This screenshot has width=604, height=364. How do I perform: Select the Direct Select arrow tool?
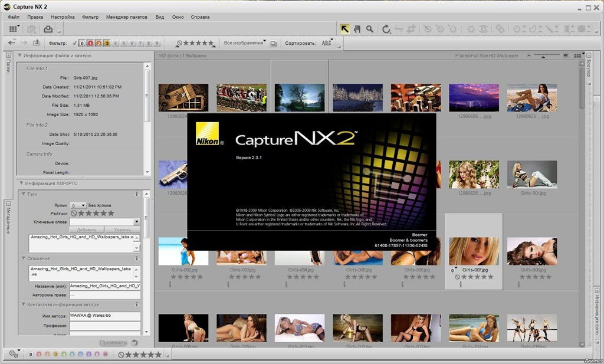344,29
